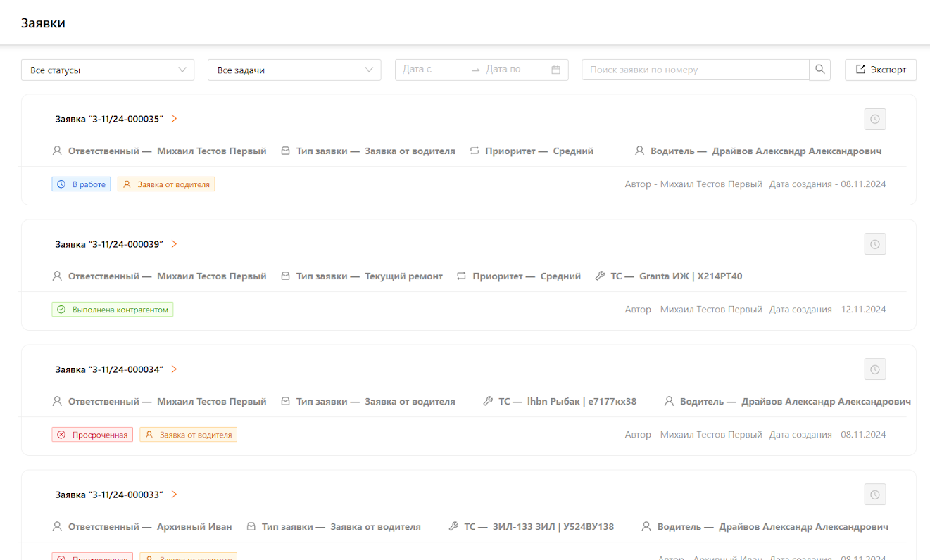930x560 pixels.
Task: Click the search magnifier icon button
Action: tap(819, 70)
